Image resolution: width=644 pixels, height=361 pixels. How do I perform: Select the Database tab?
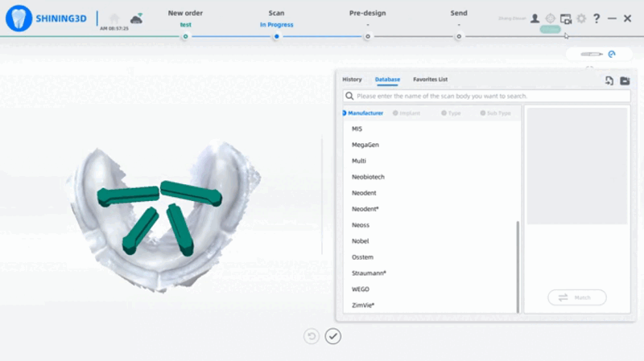tap(387, 80)
